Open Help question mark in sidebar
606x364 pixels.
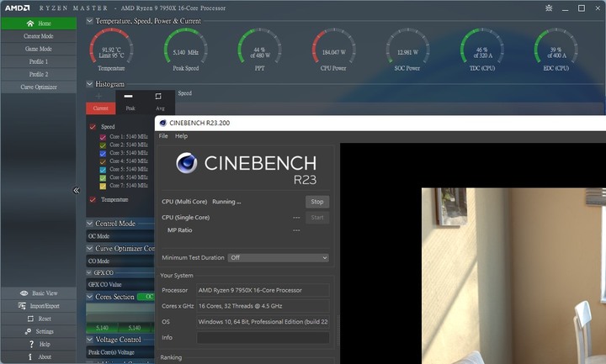pyautogui.click(x=31, y=344)
